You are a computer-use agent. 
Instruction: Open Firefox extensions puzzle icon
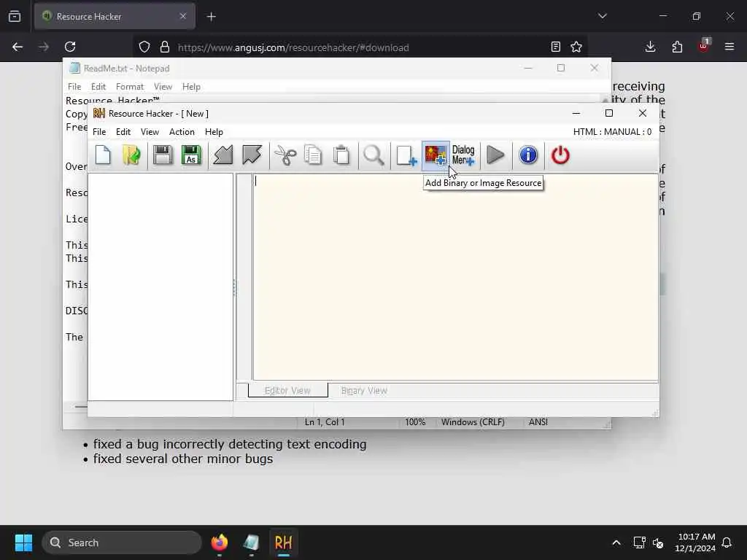point(677,47)
